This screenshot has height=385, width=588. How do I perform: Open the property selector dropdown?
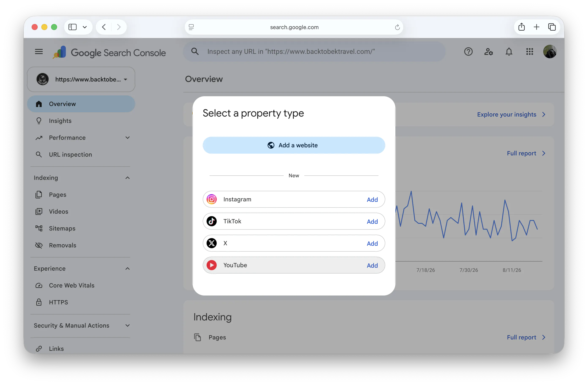81,80
